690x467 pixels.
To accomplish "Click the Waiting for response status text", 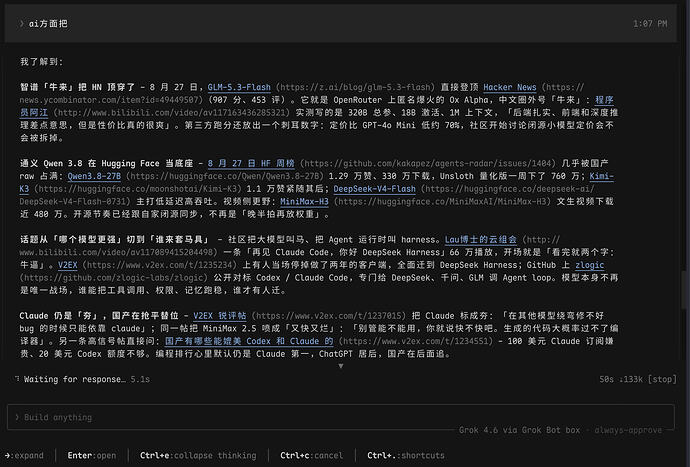I will click(x=75, y=379).
